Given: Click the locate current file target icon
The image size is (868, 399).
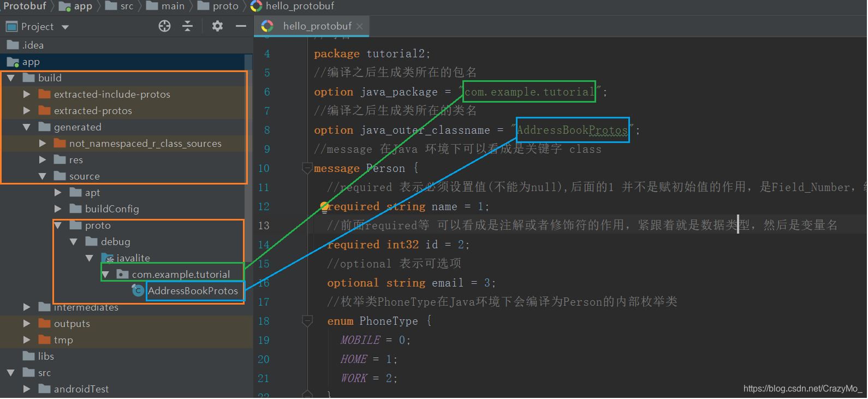Looking at the screenshot, I should click(x=164, y=26).
